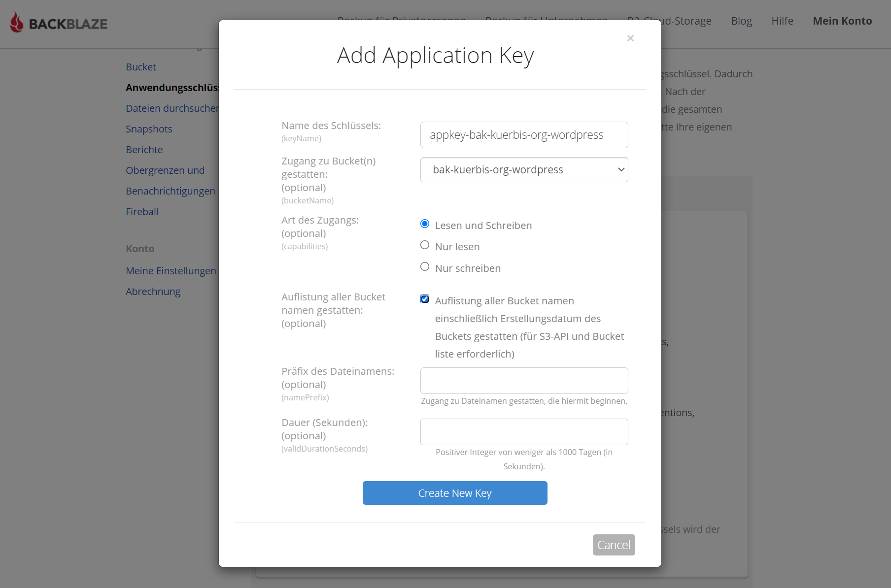
Task: Open the Benachrichtigungen sidebar link
Action: (171, 191)
